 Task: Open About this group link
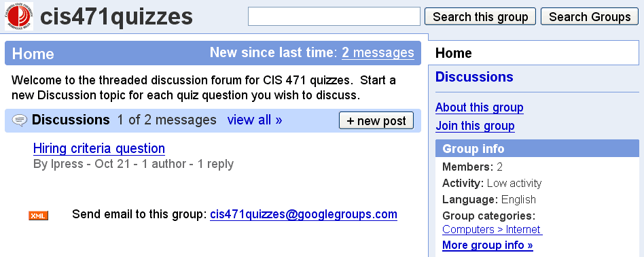480,107
